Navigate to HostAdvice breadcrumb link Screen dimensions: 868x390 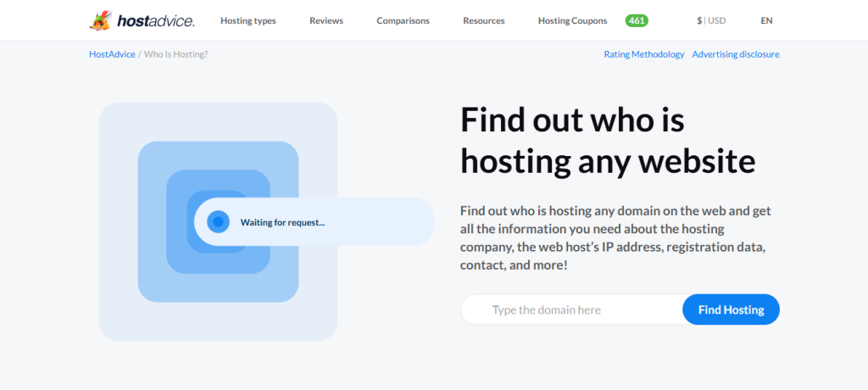112,54
